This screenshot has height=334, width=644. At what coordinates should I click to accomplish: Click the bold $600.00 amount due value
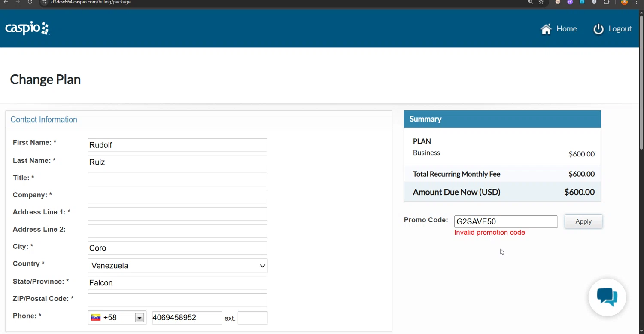click(579, 192)
